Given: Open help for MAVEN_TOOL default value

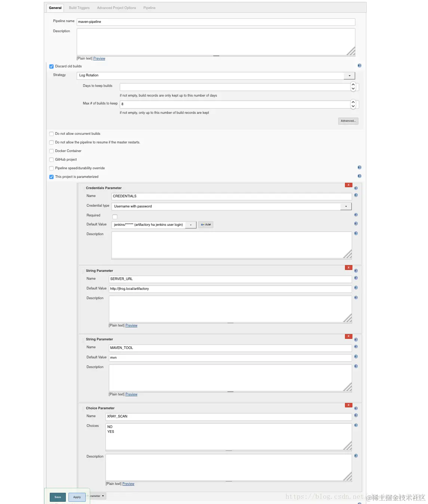Looking at the screenshot, I should (356, 356).
